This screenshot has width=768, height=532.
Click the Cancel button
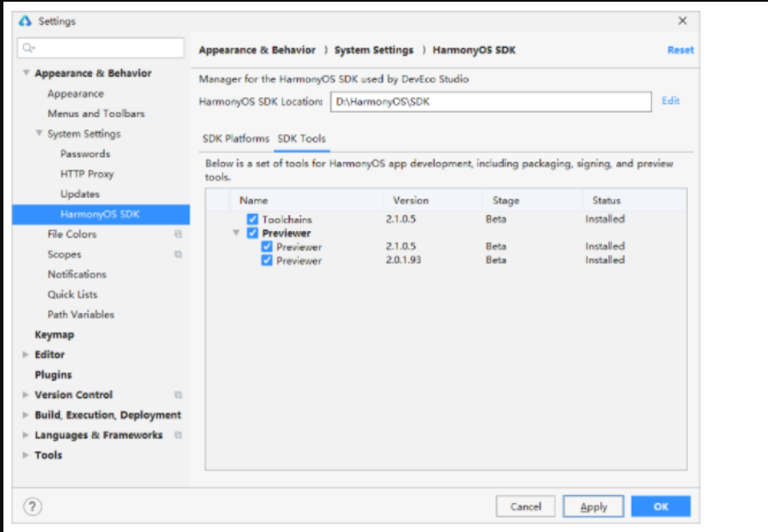[x=526, y=506]
